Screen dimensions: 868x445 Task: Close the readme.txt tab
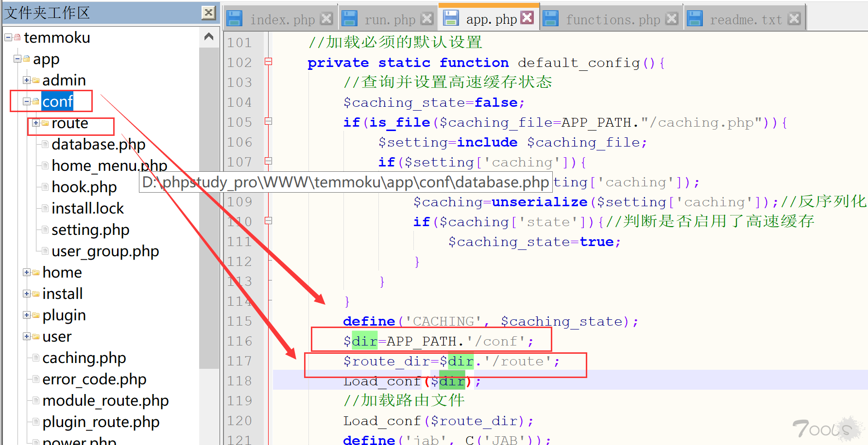pos(794,18)
